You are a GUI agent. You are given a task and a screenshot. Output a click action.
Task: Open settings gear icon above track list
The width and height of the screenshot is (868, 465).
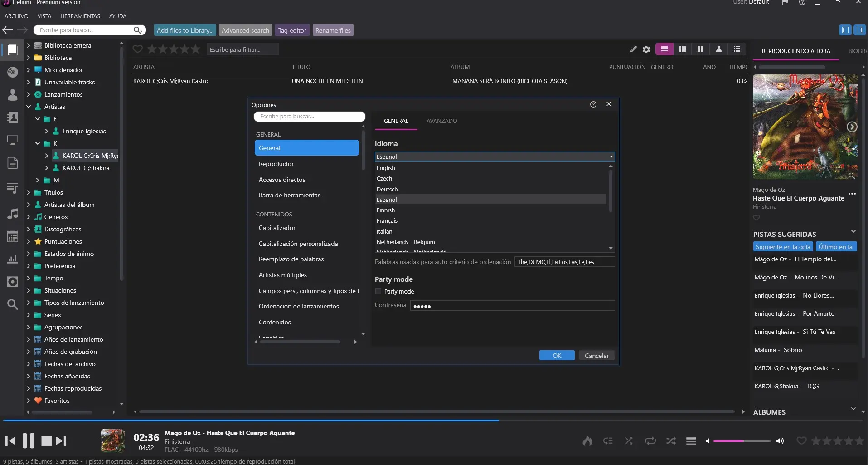[x=646, y=49]
